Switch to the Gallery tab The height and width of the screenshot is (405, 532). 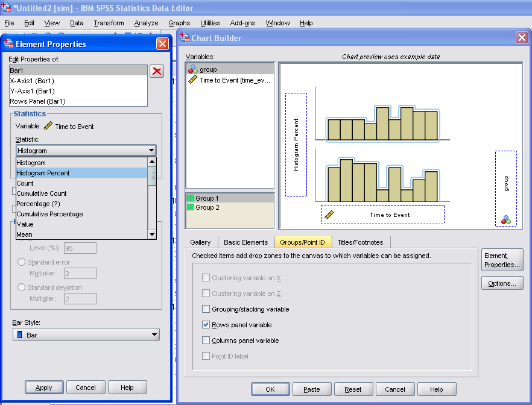click(200, 242)
